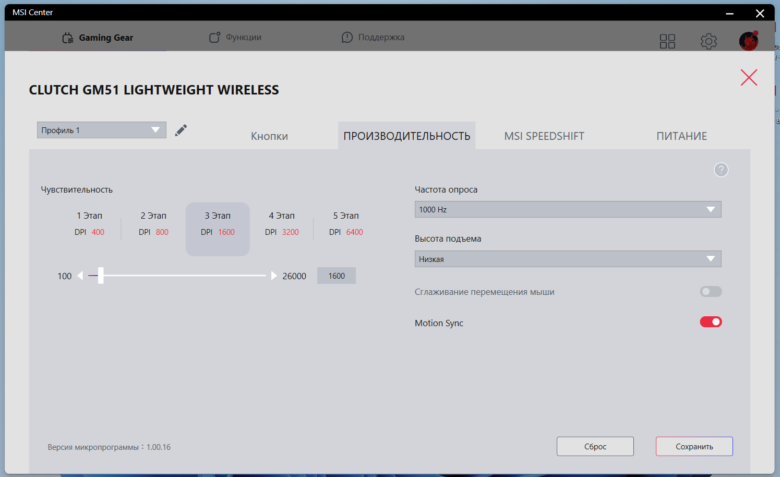780x477 pixels.
Task: Select 3 Этап DPI 1600 stage
Action: coord(217,229)
